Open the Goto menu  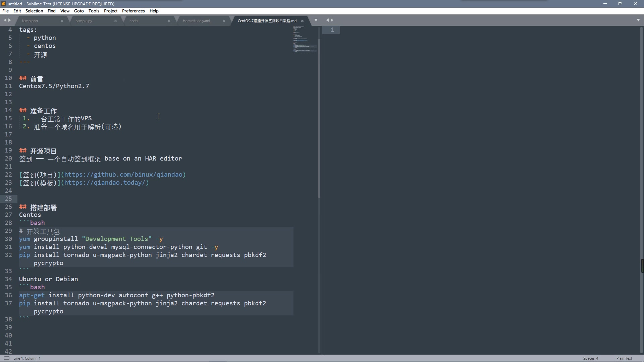[79, 11]
